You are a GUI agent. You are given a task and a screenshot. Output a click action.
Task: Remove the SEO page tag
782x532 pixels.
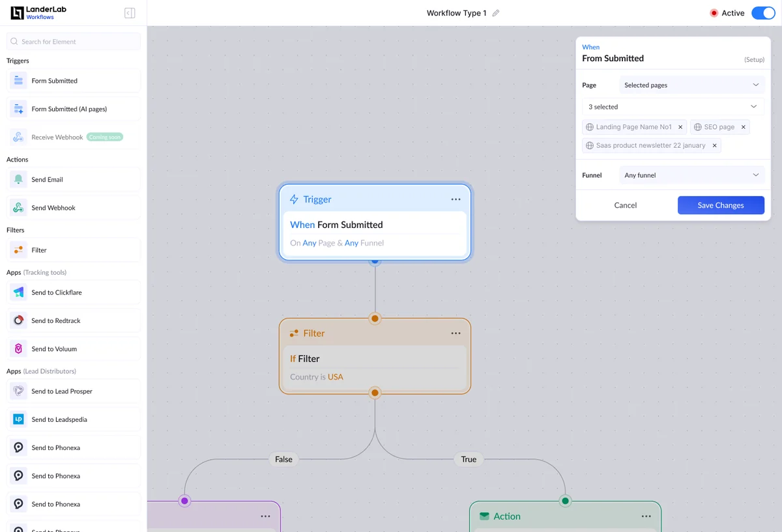pos(743,127)
